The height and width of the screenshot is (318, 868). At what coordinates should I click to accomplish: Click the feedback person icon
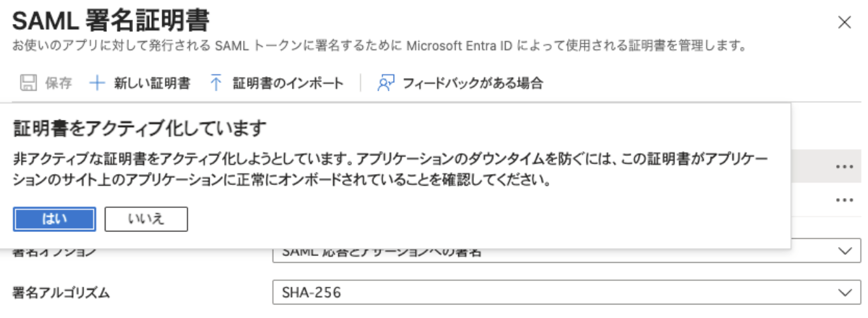tap(386, 83)
